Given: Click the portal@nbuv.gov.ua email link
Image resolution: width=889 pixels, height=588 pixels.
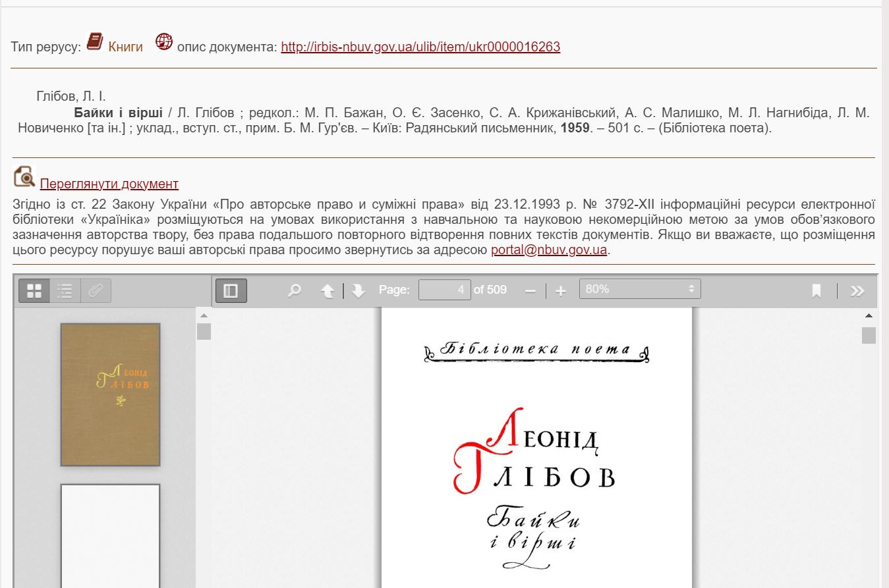Looking at the screenshot, I should [548, 250].
